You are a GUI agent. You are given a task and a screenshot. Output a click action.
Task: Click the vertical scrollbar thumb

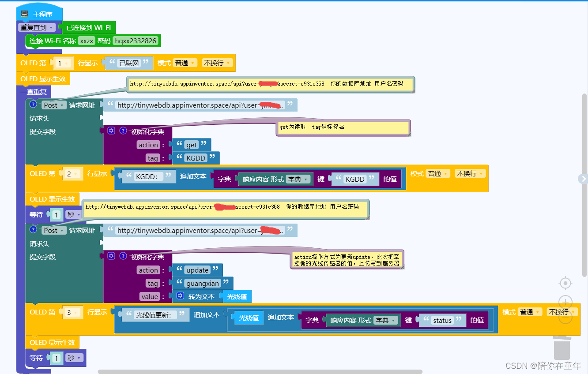(x=584, y=185)
